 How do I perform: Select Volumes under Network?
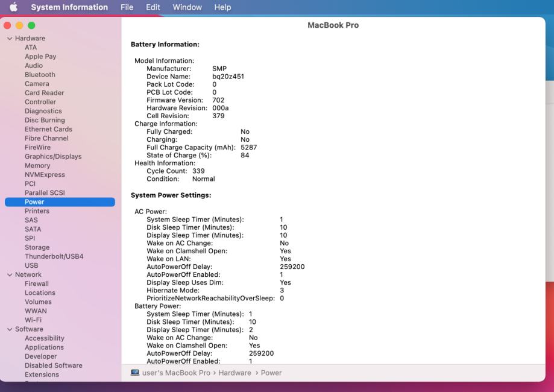[x=38, y=302]
